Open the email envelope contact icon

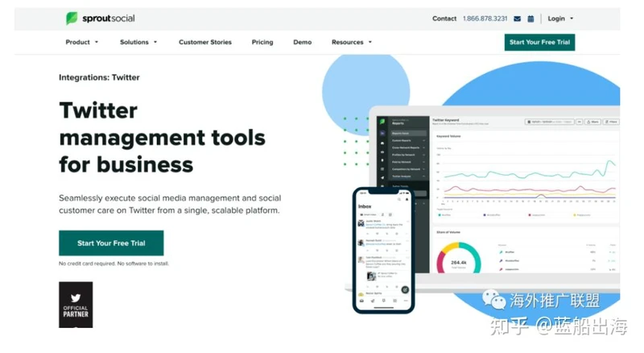tap(517, 19)
